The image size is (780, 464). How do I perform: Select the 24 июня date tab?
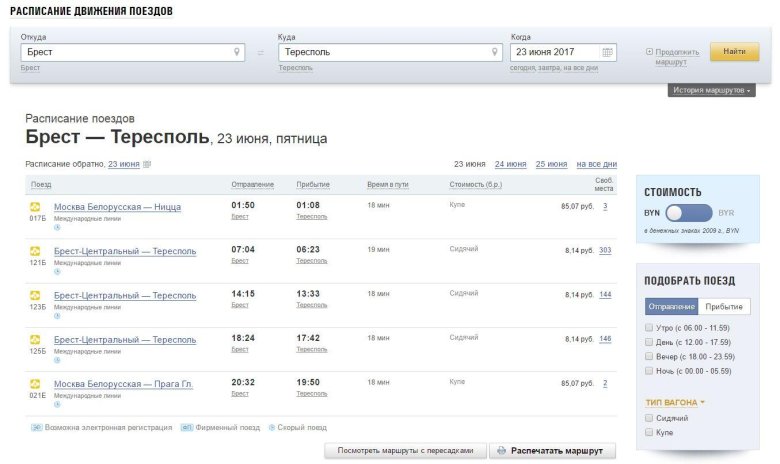(x=510, y=164)
